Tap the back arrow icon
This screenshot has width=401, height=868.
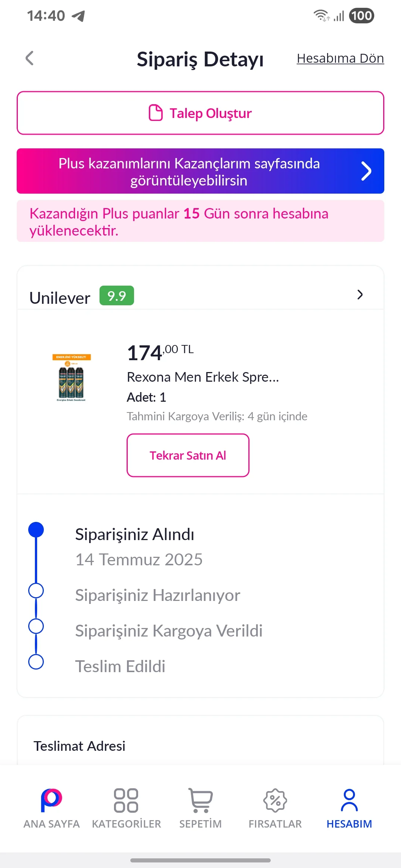tap(30, 58)
